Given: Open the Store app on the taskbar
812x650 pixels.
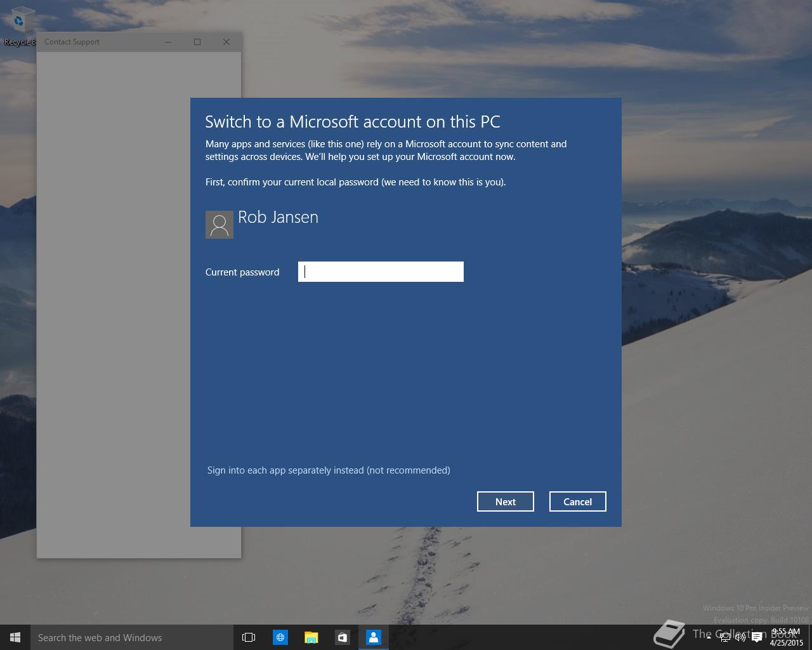Looking at the screenshot, I should coord(342,637).
